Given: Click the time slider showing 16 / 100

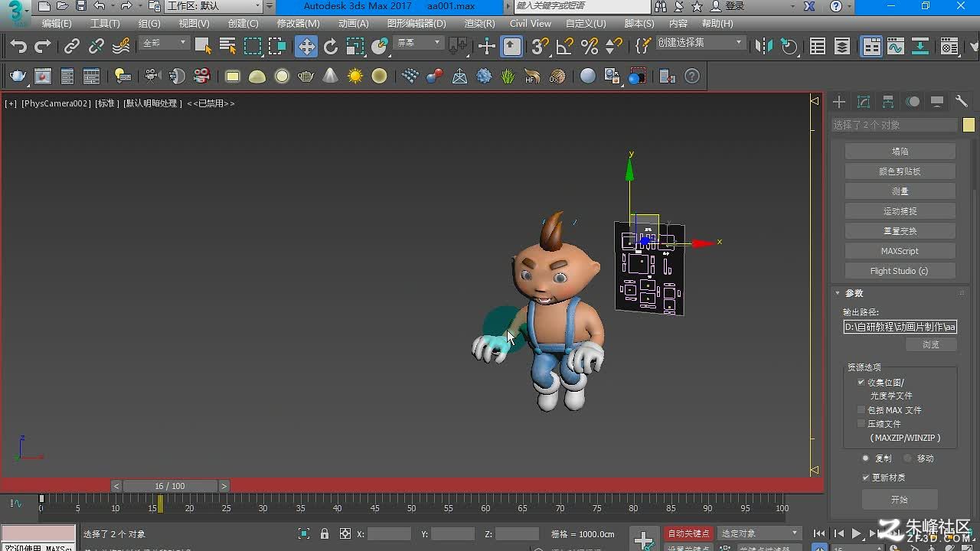Looking at the screenshot, I should [170, 486].
